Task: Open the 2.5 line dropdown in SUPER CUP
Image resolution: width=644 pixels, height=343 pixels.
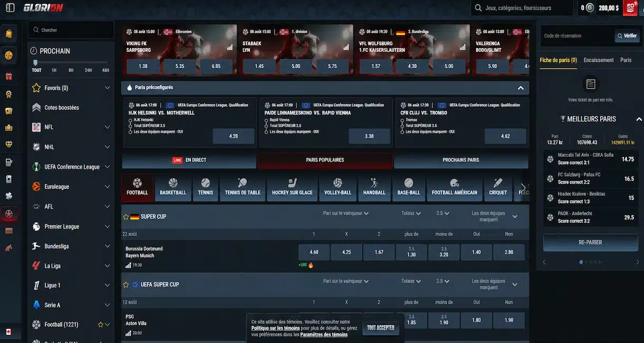Action: [442, 214]
